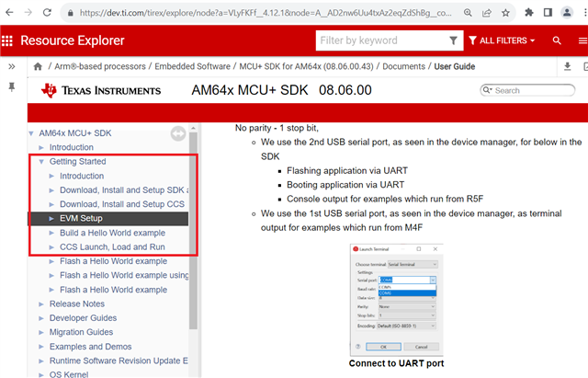The image size is (588, 378).
Task: Open Download, Install and Setup SDK item
Action: [x=124, y=190]
